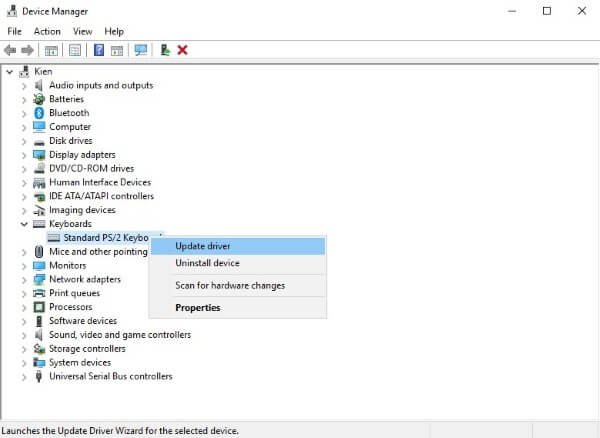The width and height of the screenshot is (600, 438).
Task: Collapse the Keyboards category
Action: coord(25,224)
